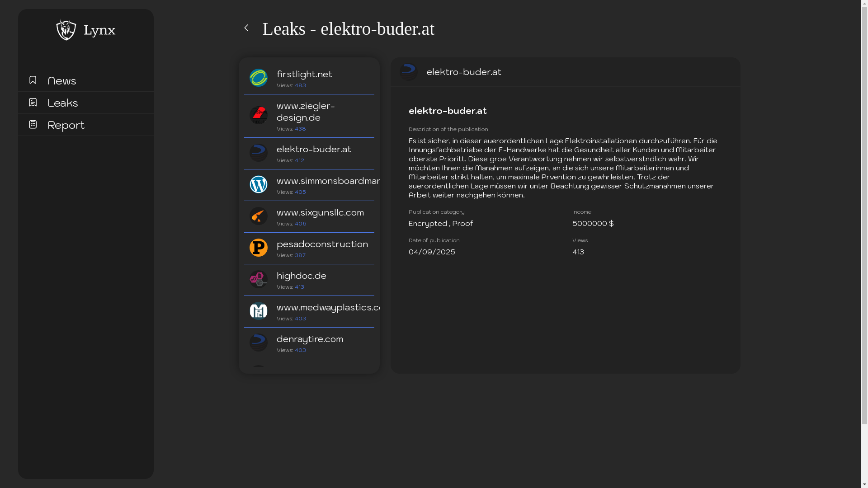Click the orange P icon of pesadoconstruction
The height and width of the screenshot is (488, 868).
pyautogui.click(x=258, y=248)
